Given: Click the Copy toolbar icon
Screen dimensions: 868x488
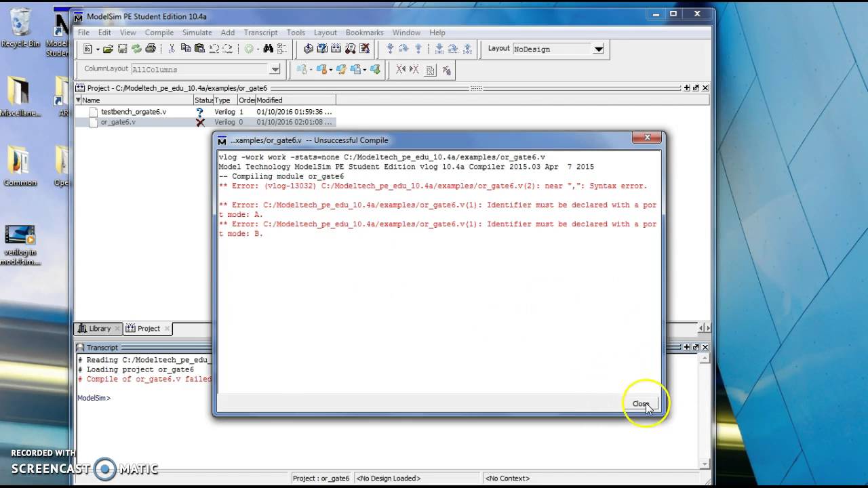Looking at the screenshot, I should pos(186,49).
